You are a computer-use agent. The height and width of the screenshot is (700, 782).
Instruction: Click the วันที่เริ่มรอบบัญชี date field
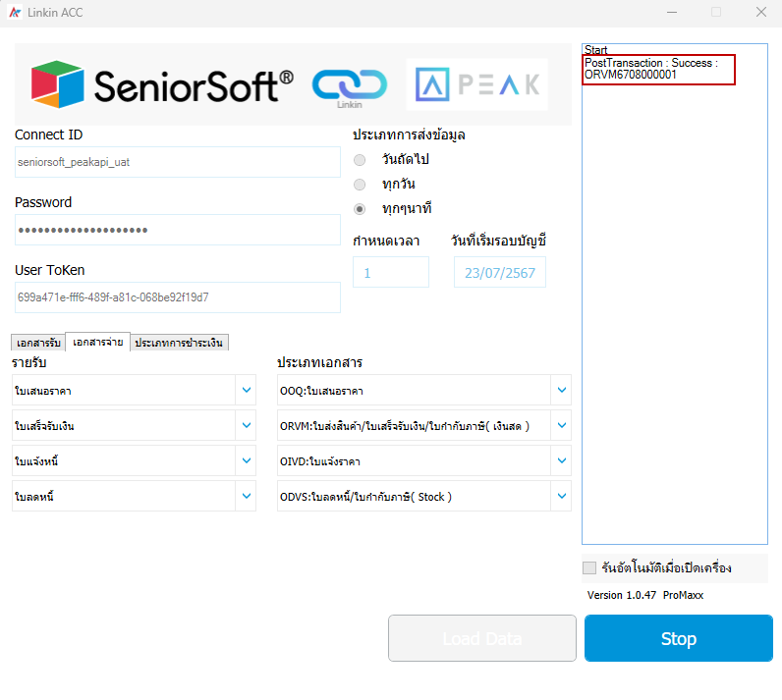(x=500, y=272)
